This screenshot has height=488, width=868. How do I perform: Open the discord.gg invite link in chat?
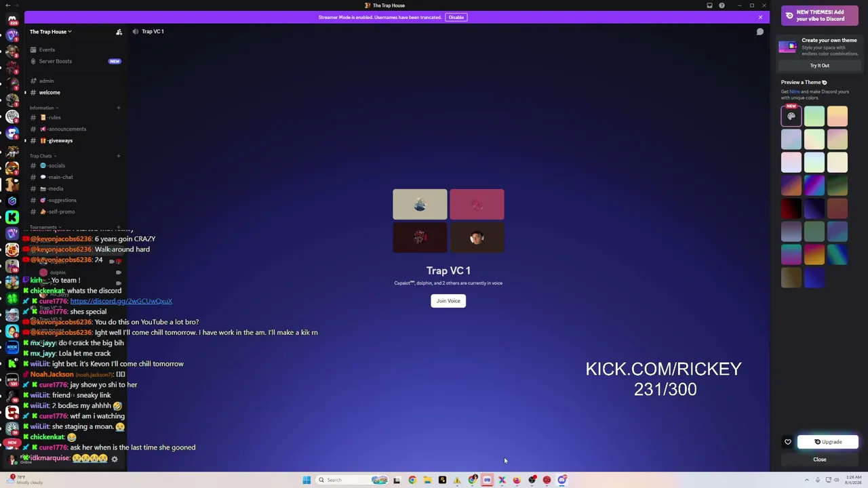(x=121, y=301)
